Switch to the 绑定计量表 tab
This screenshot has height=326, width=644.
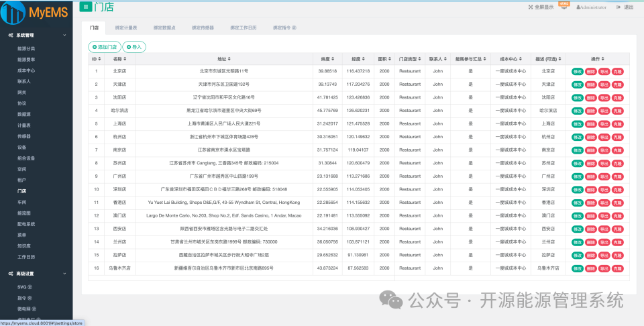point(126,28)
